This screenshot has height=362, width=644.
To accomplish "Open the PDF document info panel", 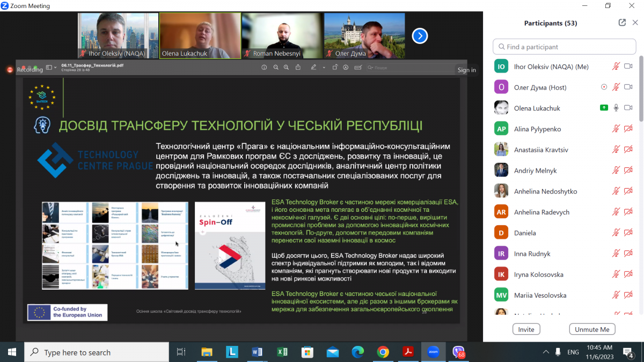I will 264,68.
